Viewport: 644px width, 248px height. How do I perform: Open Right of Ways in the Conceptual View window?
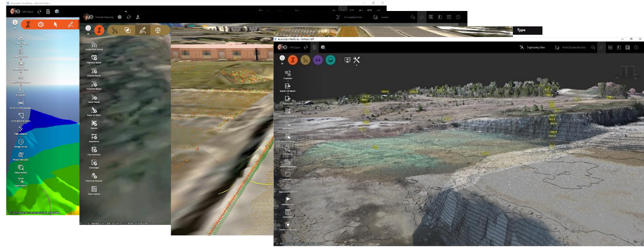pos(93,112)
